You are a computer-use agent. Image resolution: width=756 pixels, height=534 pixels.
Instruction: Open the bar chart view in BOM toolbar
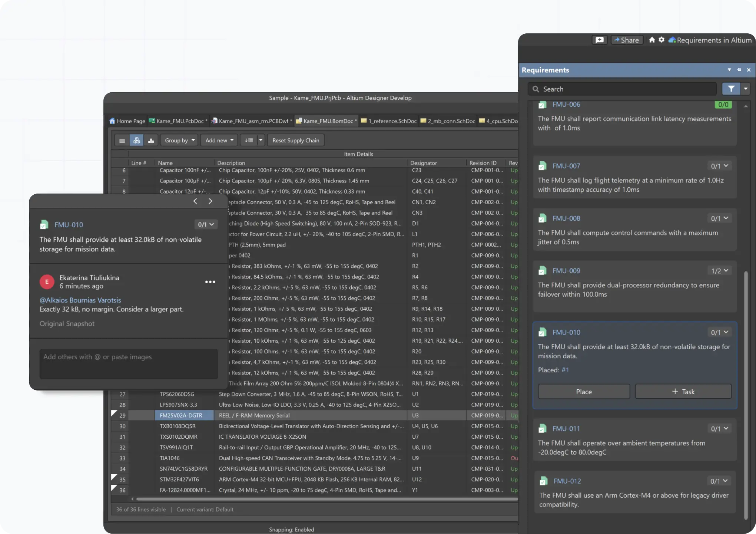(151, 141)
